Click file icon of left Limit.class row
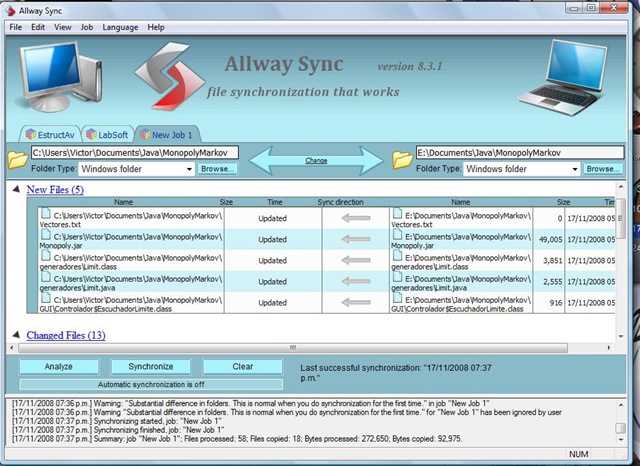640x466 pixels. 46,256
